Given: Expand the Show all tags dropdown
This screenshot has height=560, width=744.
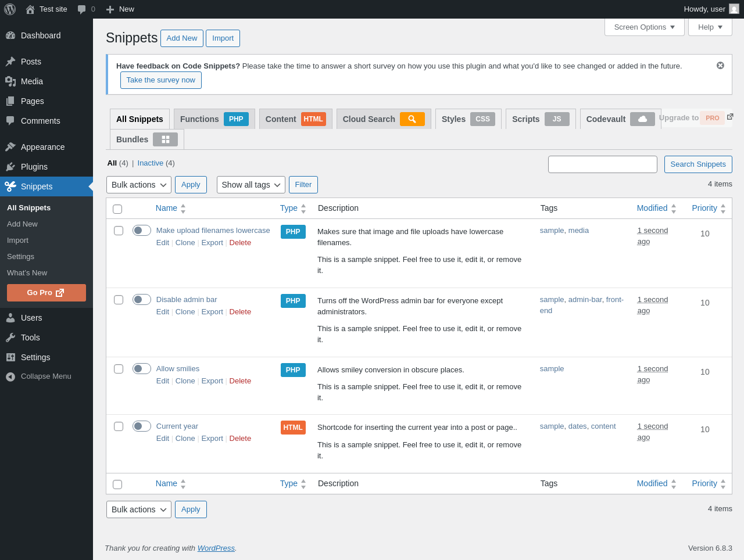Looking at the screenshot, I should [251, 185].
